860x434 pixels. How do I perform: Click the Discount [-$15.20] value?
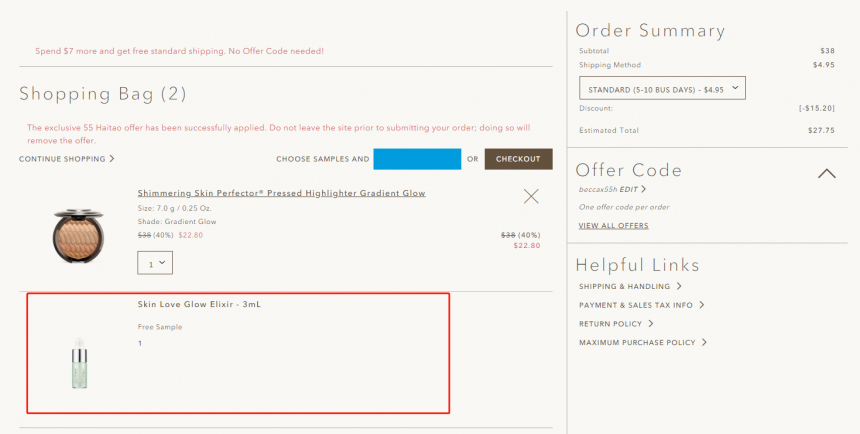pos(817,109)
